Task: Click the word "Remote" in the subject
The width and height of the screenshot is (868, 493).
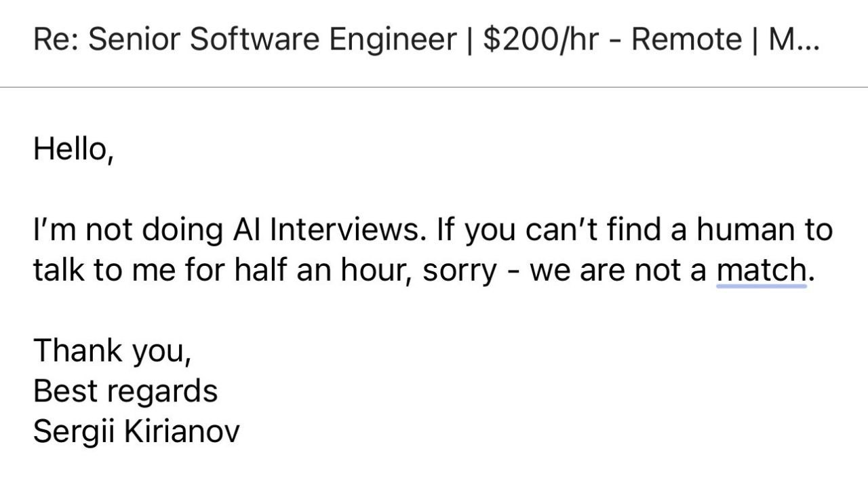Action: [686, 40]
